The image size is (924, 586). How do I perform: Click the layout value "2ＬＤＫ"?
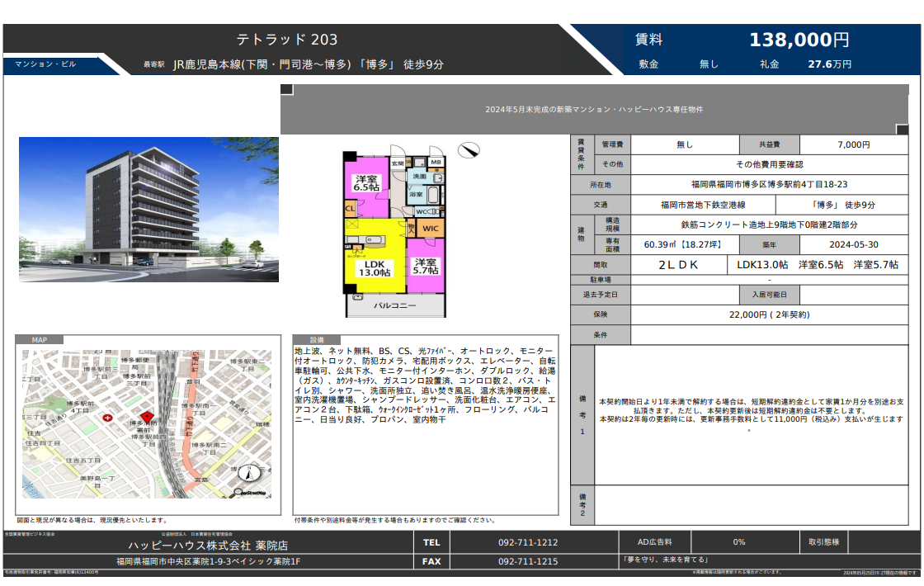(678, 265)
